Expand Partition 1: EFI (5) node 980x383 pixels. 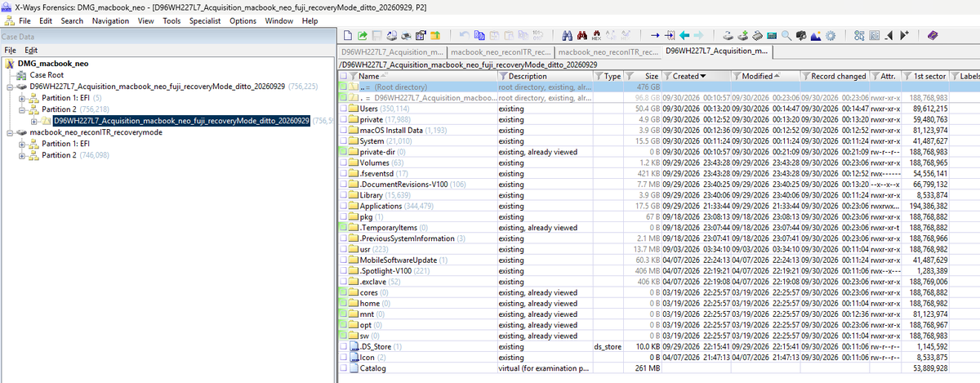22,97
